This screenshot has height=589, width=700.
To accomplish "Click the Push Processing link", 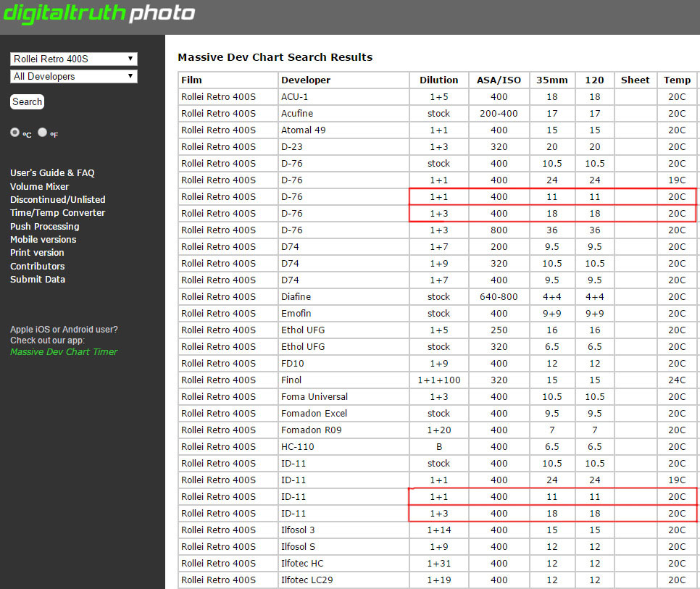I will [x=45, y=227].
